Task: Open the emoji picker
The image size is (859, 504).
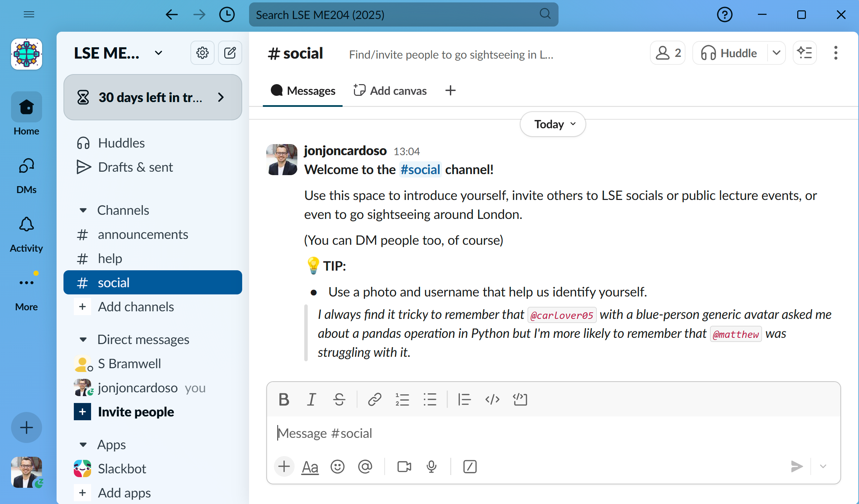Action: point(337,467)
